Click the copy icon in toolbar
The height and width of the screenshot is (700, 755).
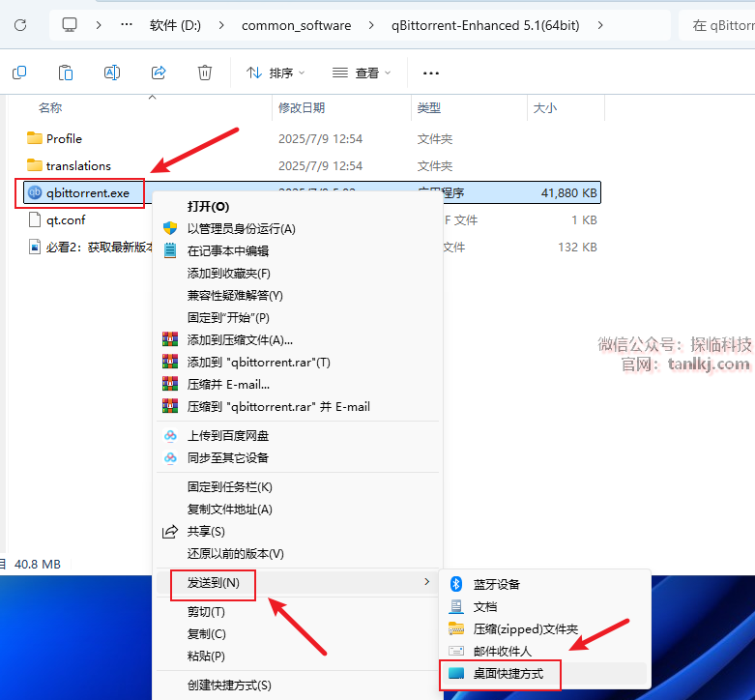click(19, 73)
